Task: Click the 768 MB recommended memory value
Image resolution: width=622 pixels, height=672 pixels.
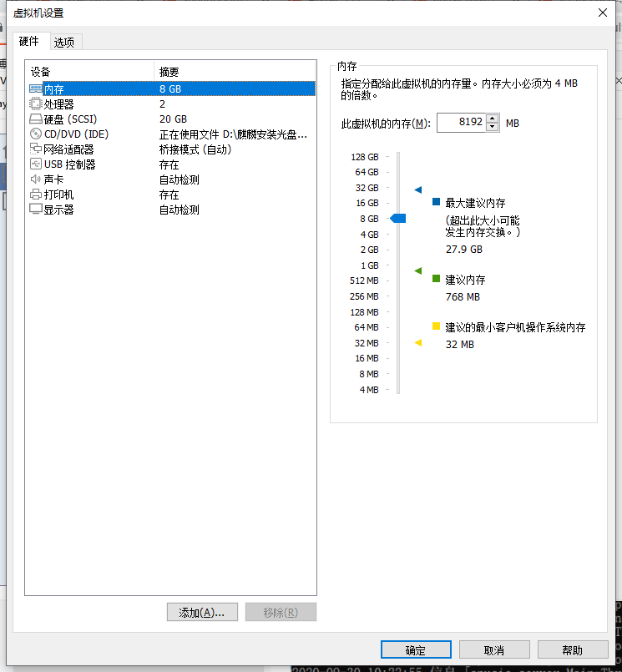Action: tap(463, 296)
